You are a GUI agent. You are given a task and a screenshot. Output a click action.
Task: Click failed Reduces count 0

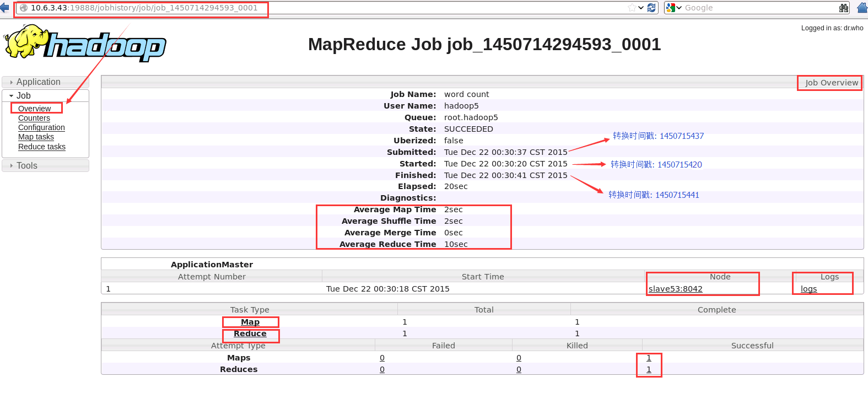click(x=382, y=369)
